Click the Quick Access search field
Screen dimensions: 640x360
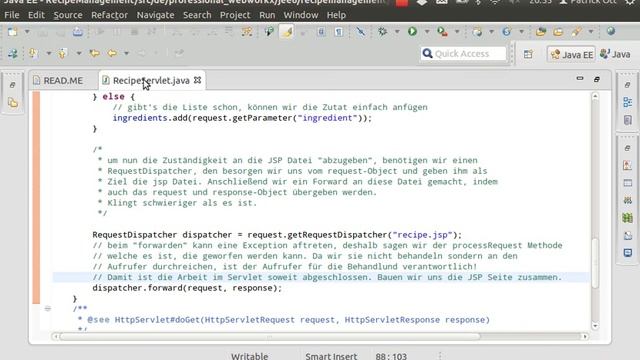click(463, 53)
